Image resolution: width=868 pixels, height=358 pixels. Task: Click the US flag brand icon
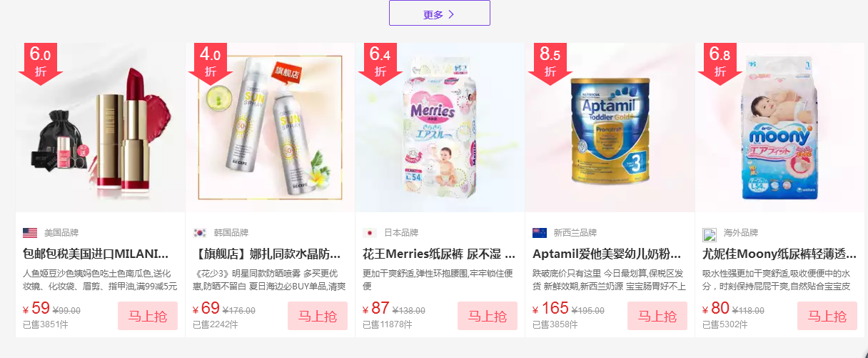point(30,233)
